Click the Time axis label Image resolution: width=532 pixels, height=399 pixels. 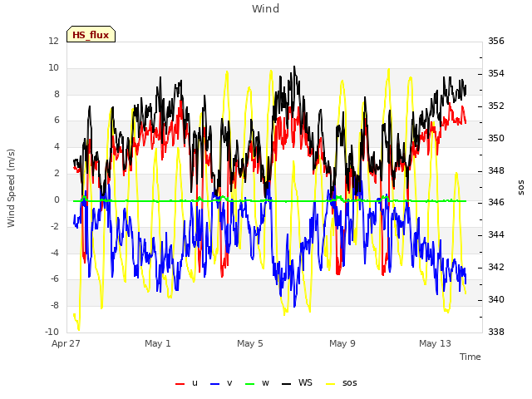pos(470,357)
